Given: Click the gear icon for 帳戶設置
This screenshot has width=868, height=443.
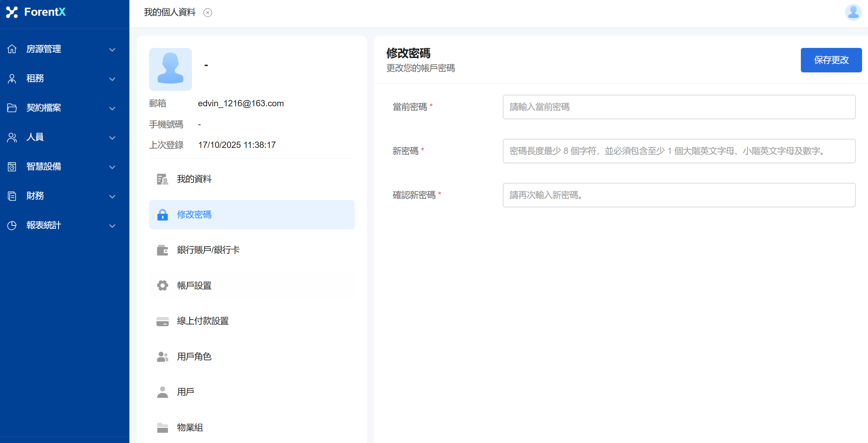Looking at the screenshot, I should tap(162, 286).
